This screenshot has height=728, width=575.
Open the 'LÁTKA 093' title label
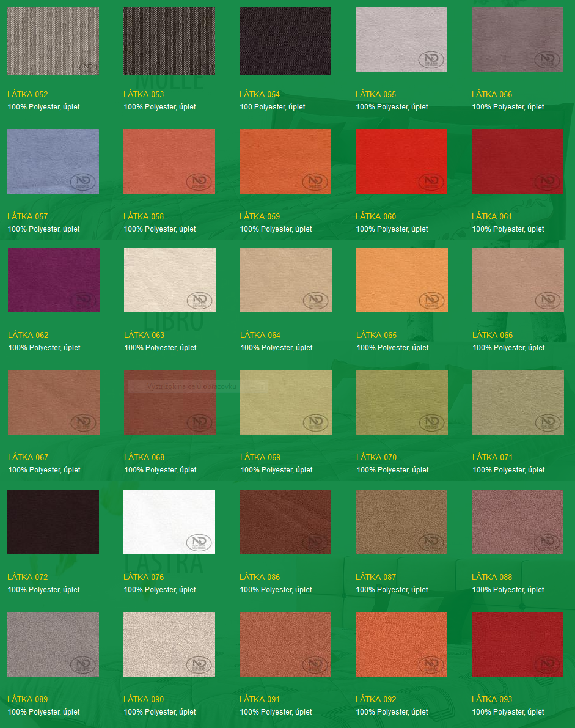pos(492,699)
